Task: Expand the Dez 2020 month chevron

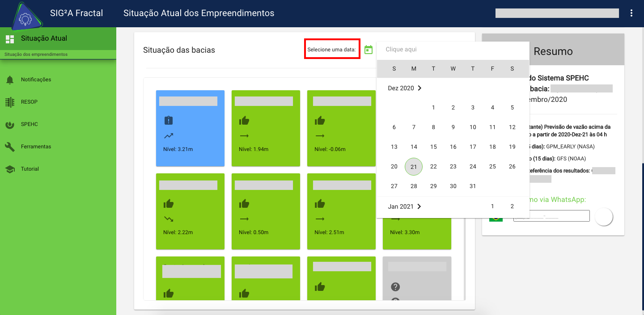Action: point(419,88)
